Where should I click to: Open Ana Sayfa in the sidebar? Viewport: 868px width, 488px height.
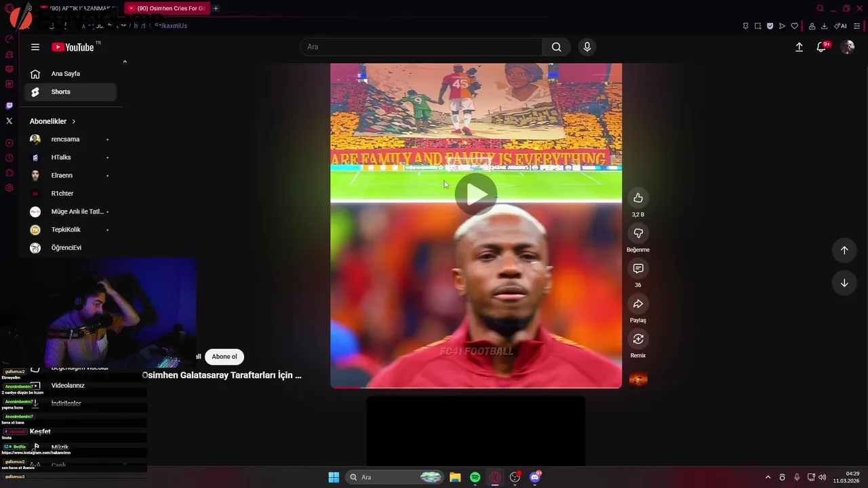[x=71, y=74]
